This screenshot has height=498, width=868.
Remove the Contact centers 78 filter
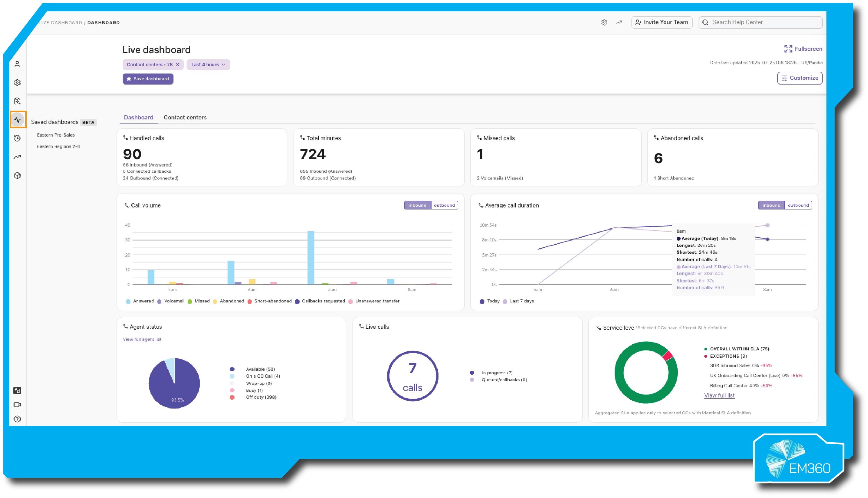point(178,65)
